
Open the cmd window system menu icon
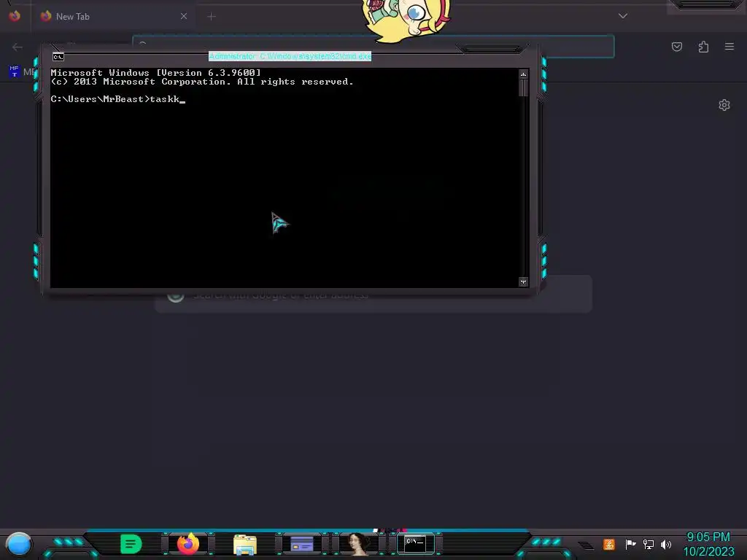point(58,57)
